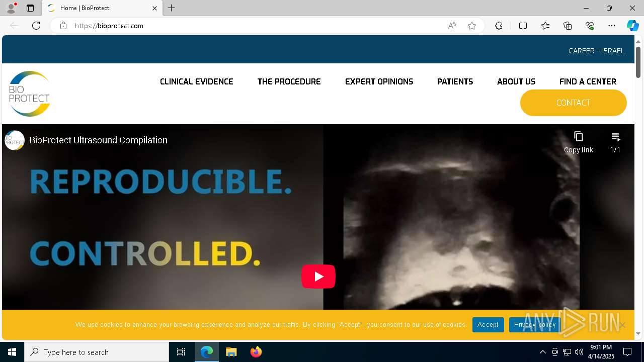Click the scrollbar down arrow
Viewport: 644px width, 362px height.
[638, 333]
